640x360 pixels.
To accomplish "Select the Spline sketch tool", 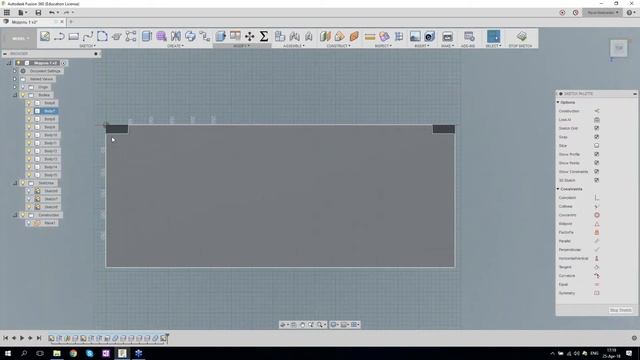I will click(x=88, y=36).
